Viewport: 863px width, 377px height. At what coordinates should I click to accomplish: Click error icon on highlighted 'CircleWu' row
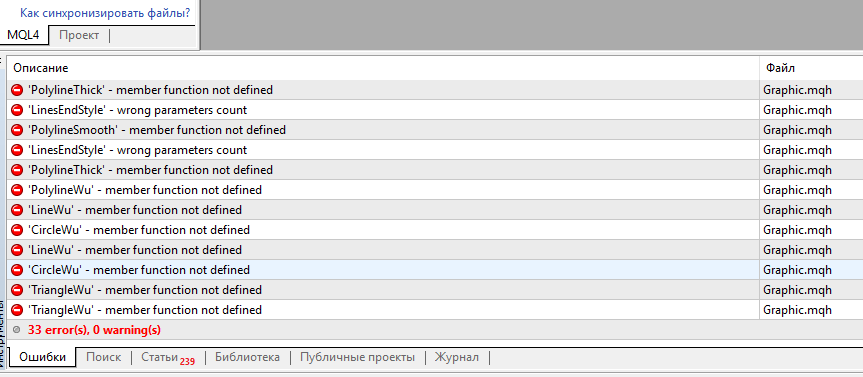(18, 270)
